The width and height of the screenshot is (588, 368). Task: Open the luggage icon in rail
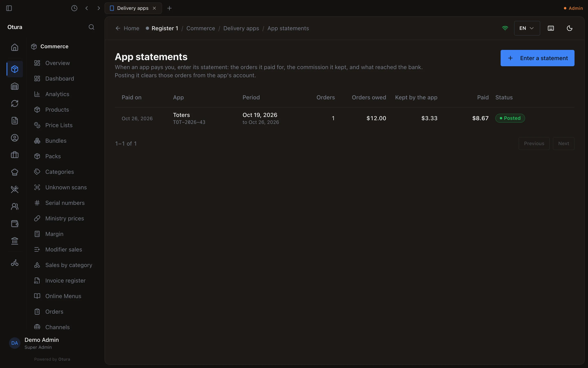point(14,155)
